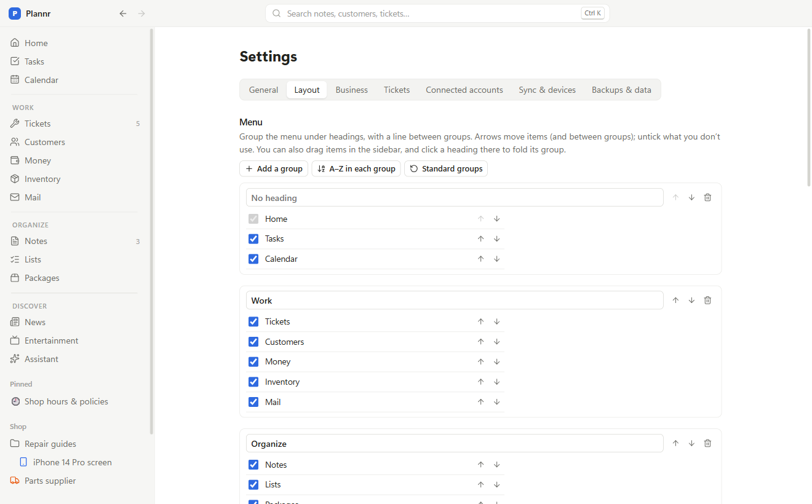Open News in the sidebar
Screen dimensions: 812x504
(x=74, y=322)
